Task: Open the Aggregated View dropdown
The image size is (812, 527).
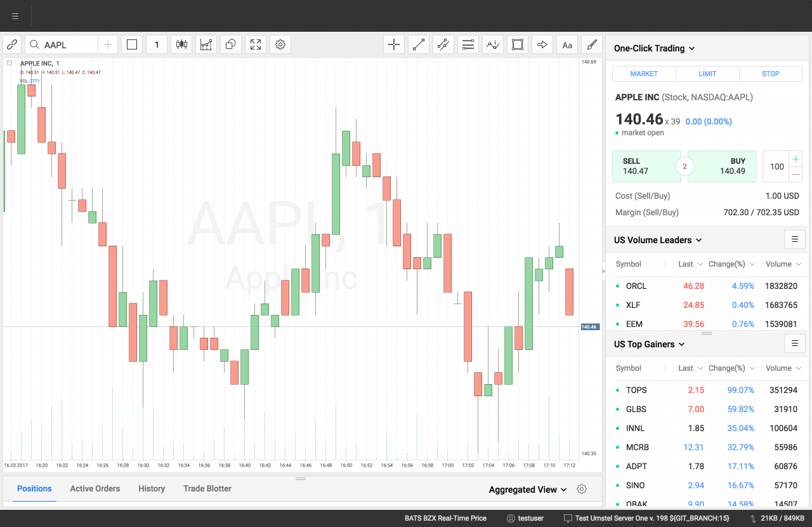Action: pos(527,490)
